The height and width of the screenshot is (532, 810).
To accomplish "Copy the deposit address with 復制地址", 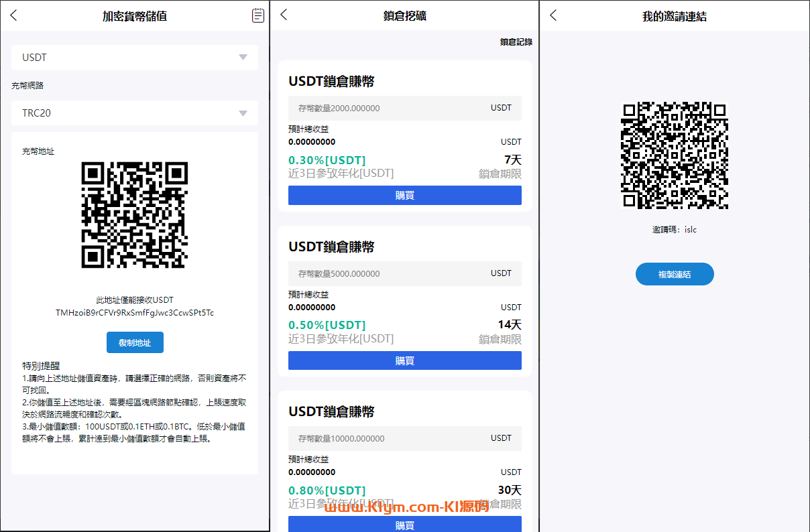I will coord(135,342).
